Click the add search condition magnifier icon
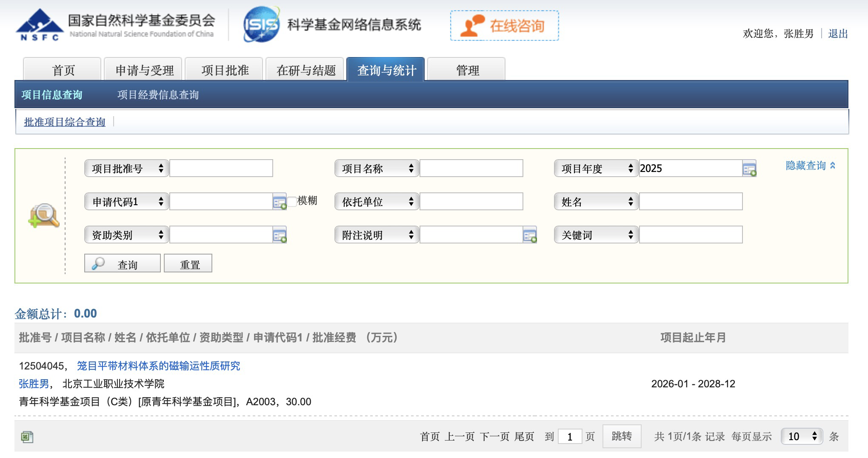Image resolution: width=868 pixels, height=458 pixels. click(x=44, y=216)
